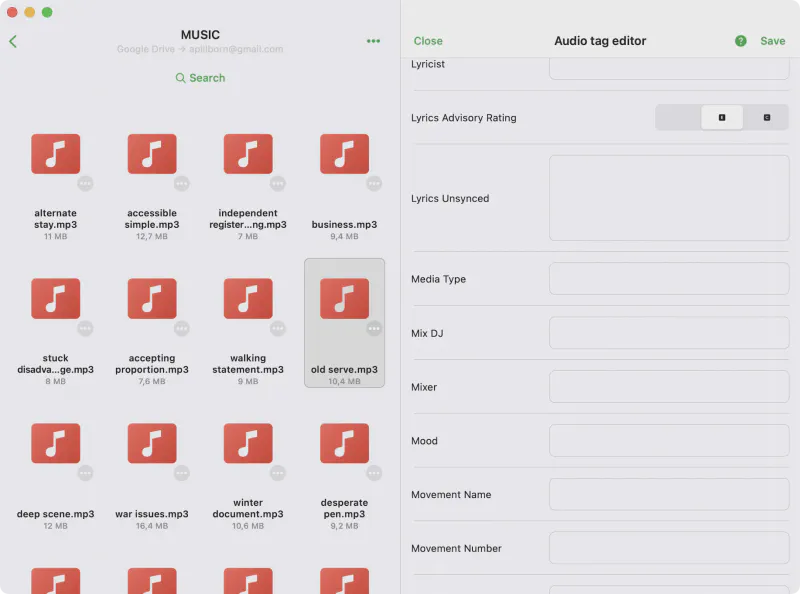The height and width of the screenshot is (594, 800).
Task: Open the three-dot menu beside MUSIC title
Action: pyautogui.click(x=373, y=41)
